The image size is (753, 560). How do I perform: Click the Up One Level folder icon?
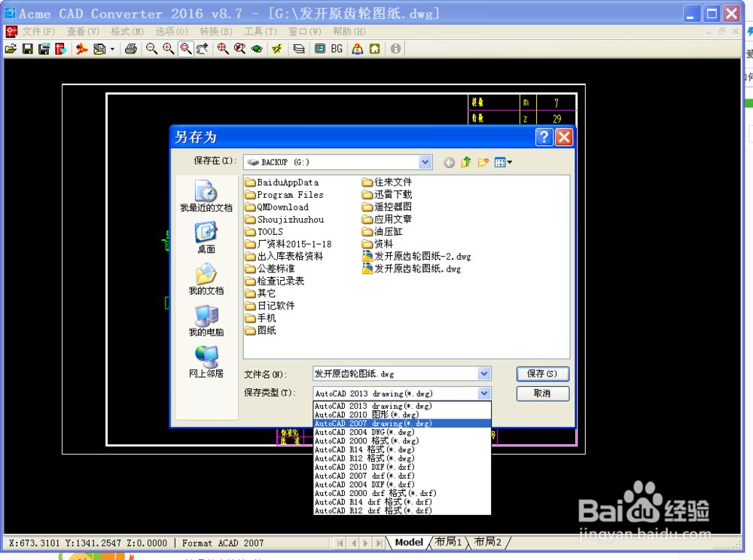[466, 163]
